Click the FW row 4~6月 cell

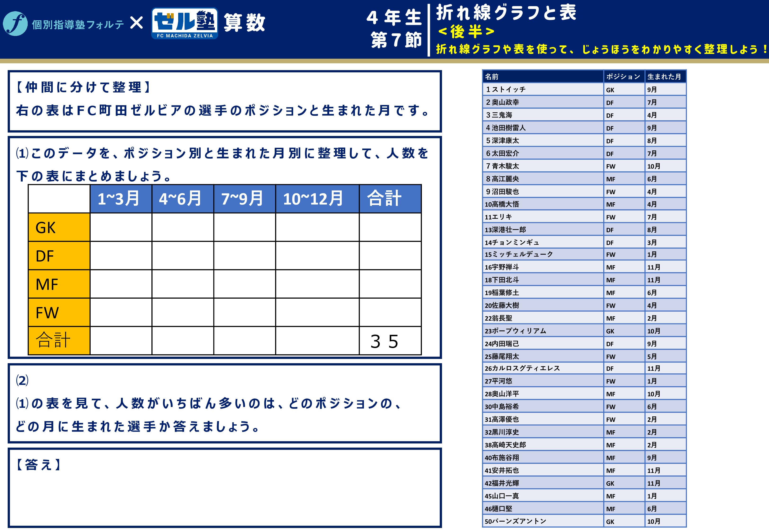tap(182, 312)
